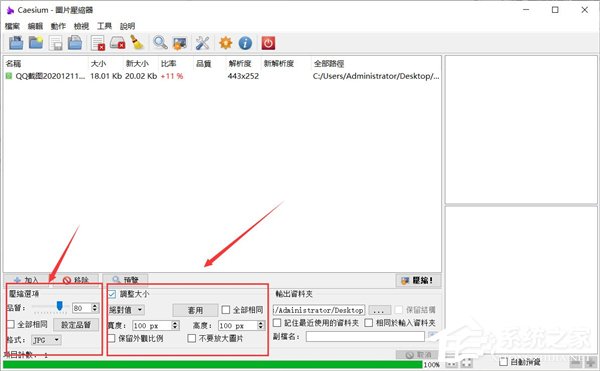Click the quality value 80 spinner
This screenshot has height=371, width=600.
(86, 308)
